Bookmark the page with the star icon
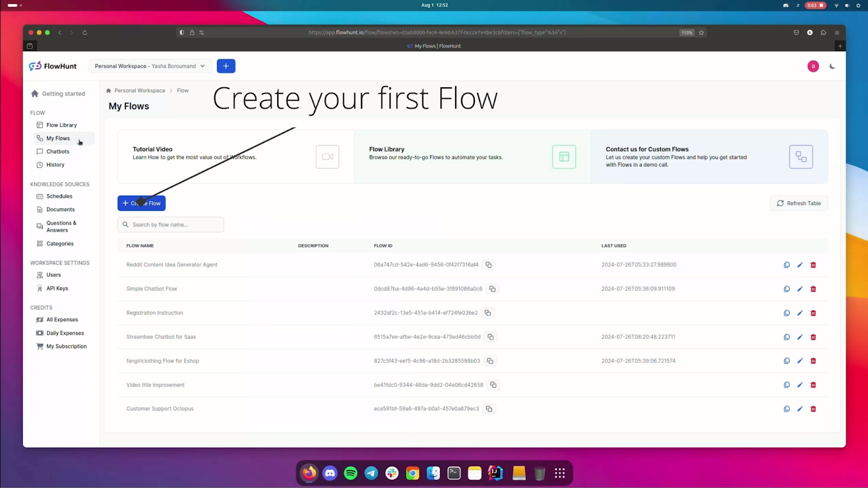Viewport: 868px width, 488px height. coord(701,33)
